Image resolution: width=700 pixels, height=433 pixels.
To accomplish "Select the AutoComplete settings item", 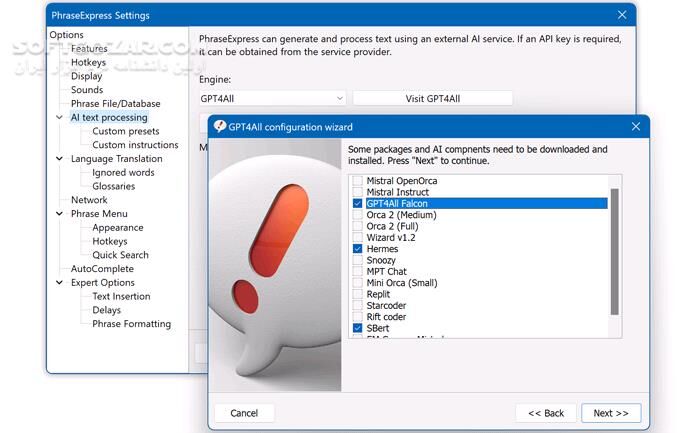I will [102, 269].
